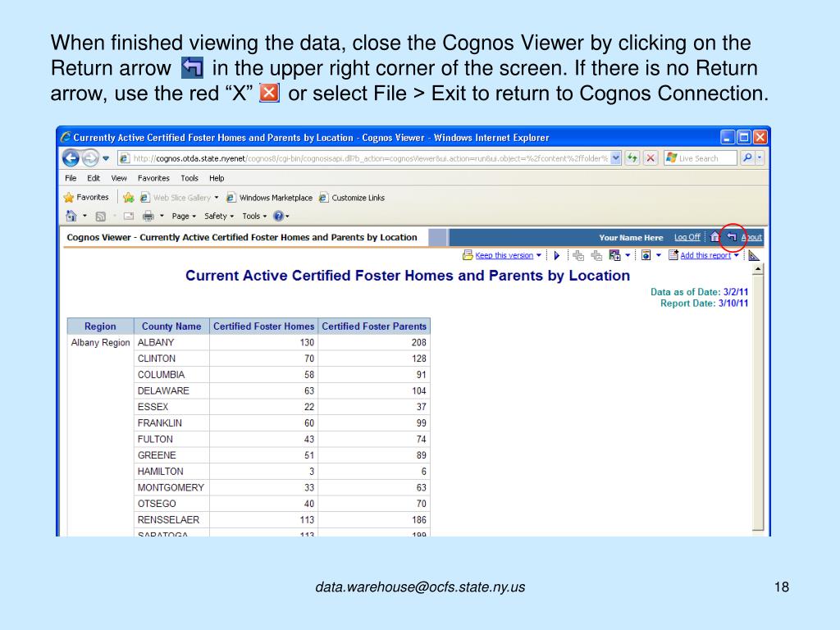This screenshot has height=630, width=840.
Task: Click the Drill Up icon in Cognos toolbar
Action: point(596,256)
